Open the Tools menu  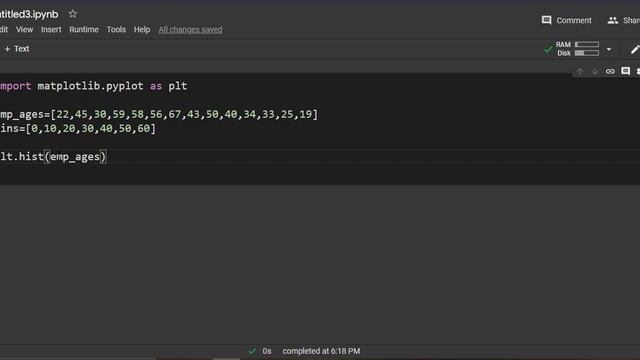pos(116,29)
